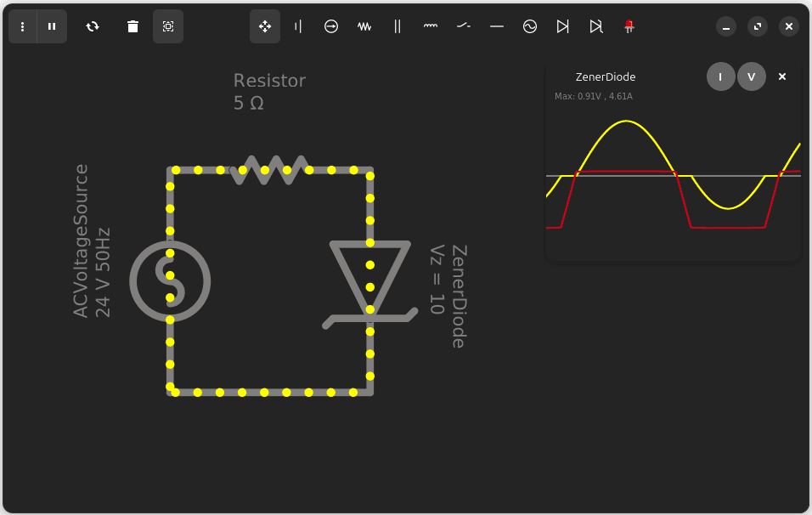This screenshot has width=812, height=515.
Task: Restart the simulation
Action: point(93,26)
